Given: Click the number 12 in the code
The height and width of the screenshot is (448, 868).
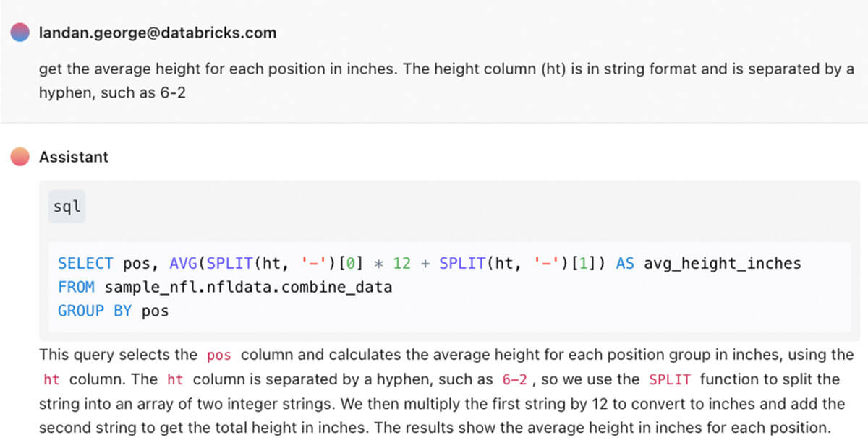Looking at the screenshot, I should pyautogui.click(x=401, y=264).
